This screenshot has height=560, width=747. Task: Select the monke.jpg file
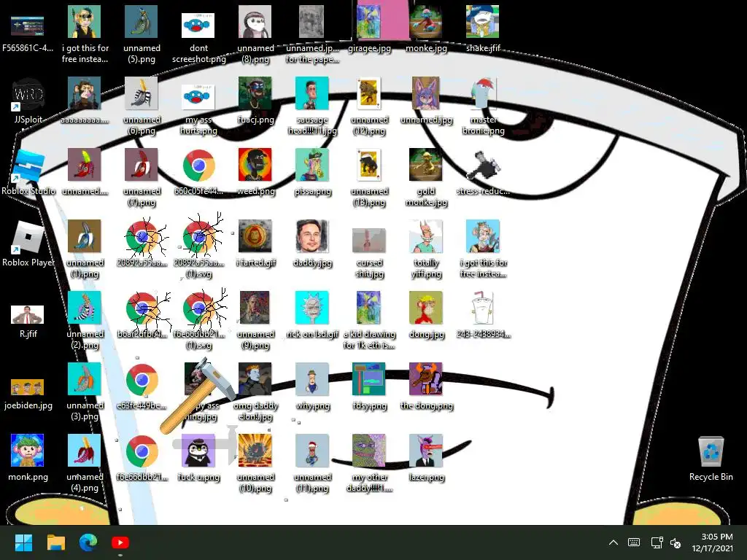coord(426,28)
